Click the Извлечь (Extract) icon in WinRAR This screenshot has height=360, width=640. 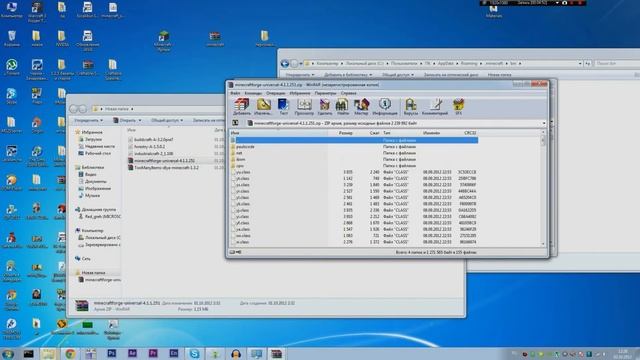pyautogui.click(x=263, y=107)
